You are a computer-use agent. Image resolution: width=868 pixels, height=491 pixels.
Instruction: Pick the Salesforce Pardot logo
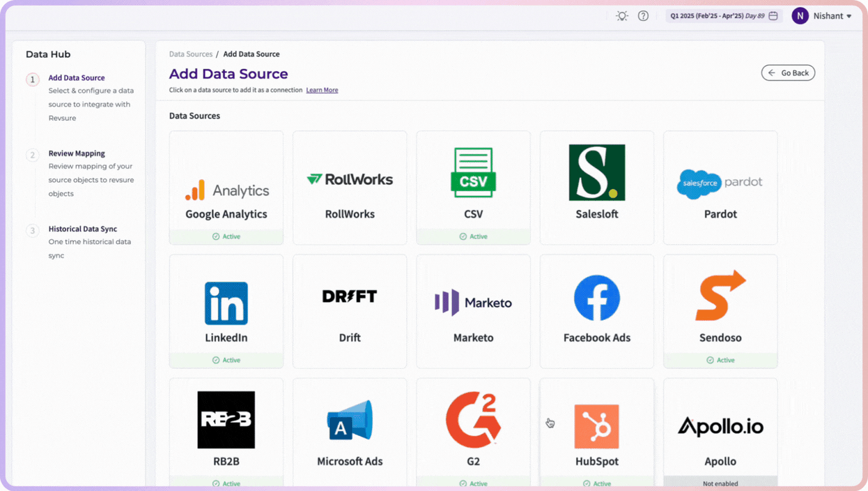[x=720, y=184]
